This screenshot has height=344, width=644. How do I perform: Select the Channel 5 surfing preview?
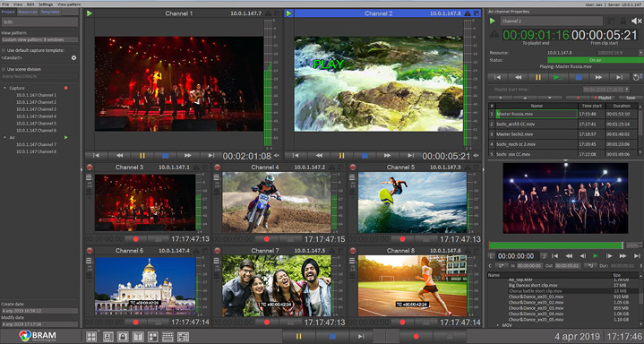click(412, 202)
